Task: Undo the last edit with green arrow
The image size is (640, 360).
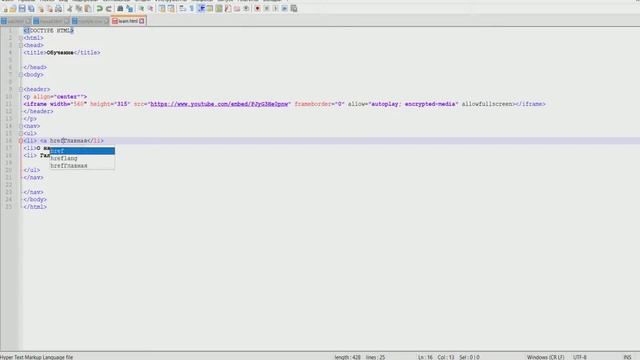Action: tap(99, 9)
